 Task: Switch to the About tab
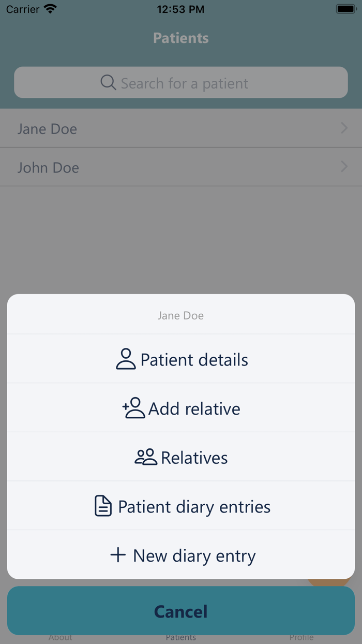tap(61, 637)
